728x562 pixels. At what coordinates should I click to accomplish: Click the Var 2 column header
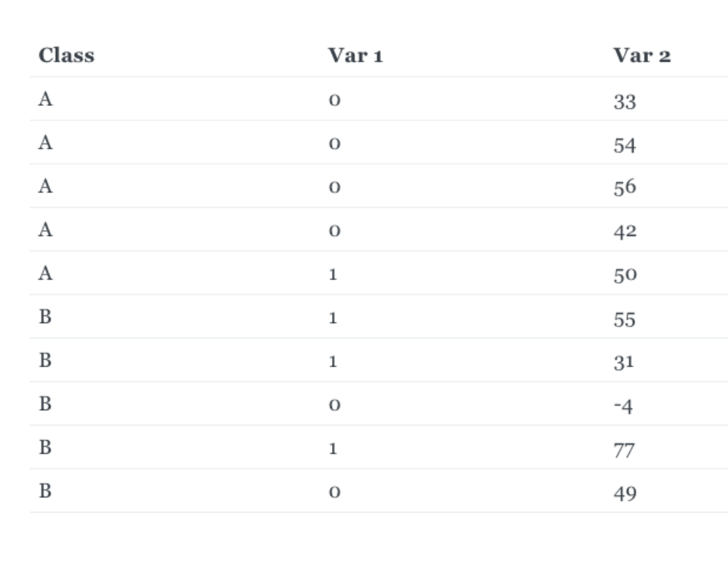(642, 56)
